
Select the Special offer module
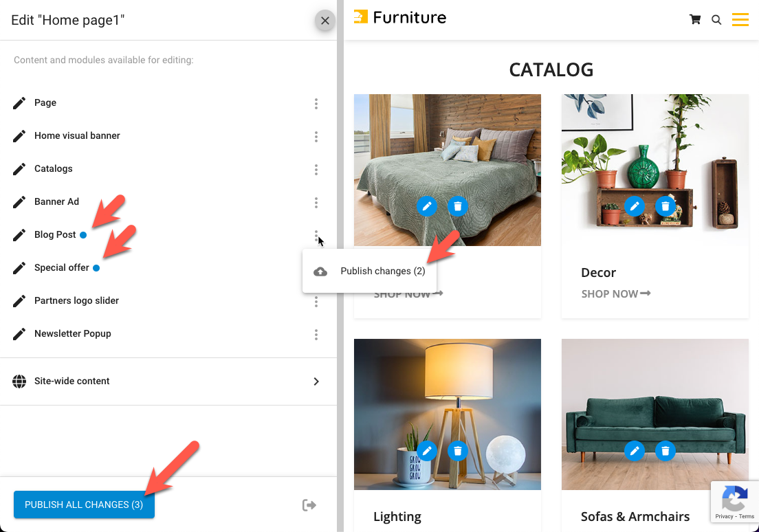point(61,267)
